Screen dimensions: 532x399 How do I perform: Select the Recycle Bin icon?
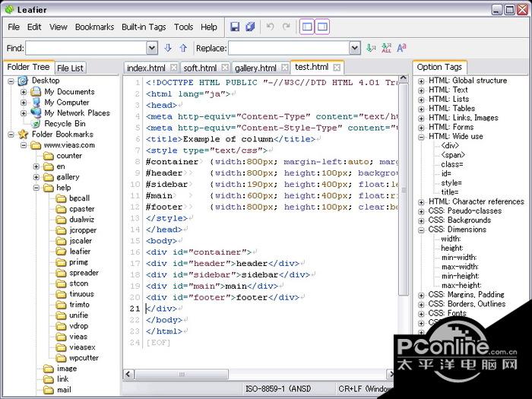tap(36, 123)
